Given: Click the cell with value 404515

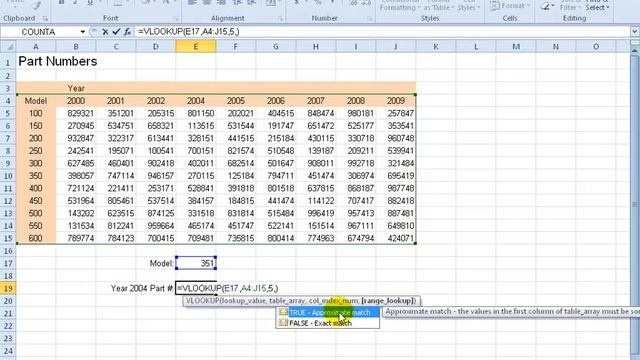Looking at the screenshot, I should tap(276, 113).
